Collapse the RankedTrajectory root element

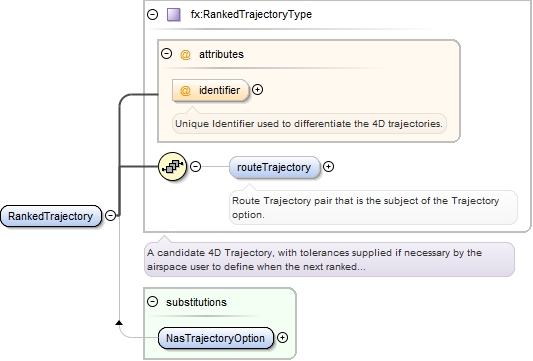(110, 216)
